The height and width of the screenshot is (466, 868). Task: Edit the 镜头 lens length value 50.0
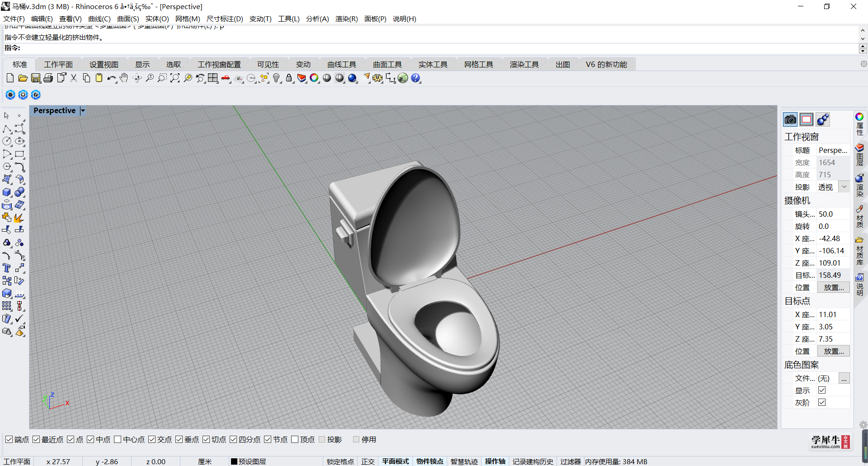[x=833, y=214]
